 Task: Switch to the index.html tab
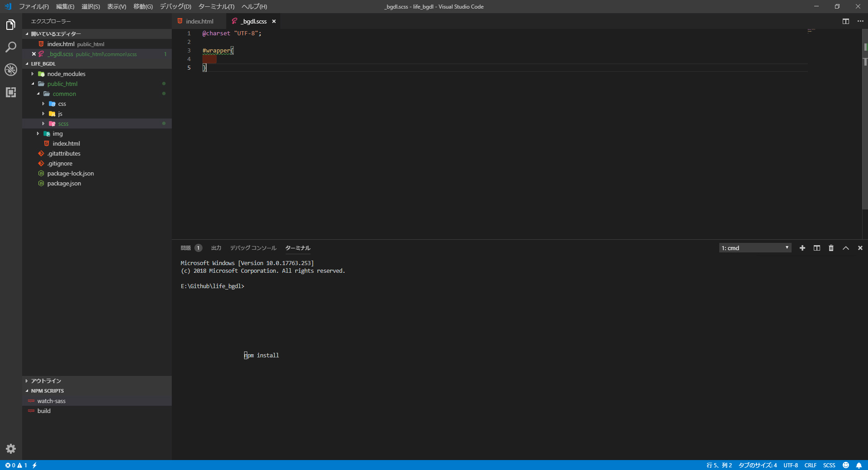pyautogui.click(x=199, y=21)
